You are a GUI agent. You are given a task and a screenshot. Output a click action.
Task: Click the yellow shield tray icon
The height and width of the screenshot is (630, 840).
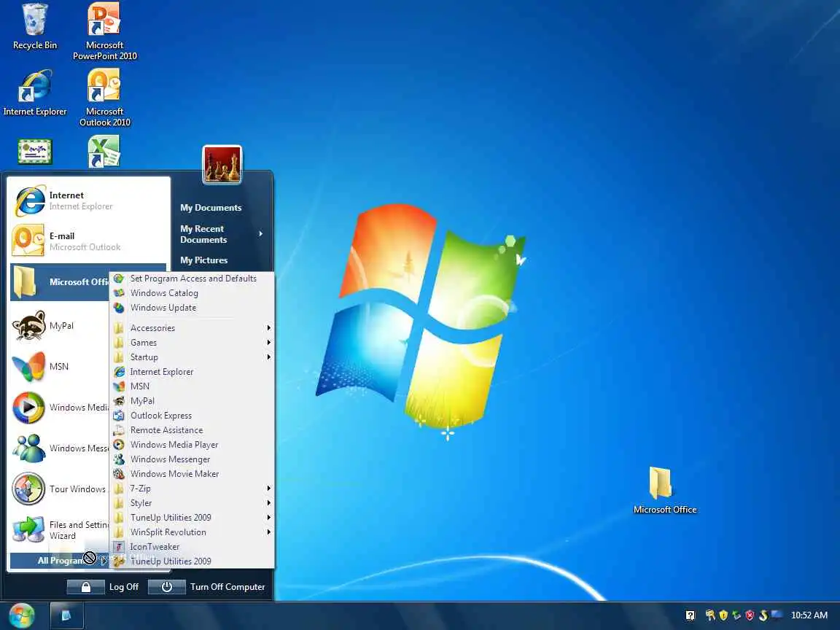click(723, 615)
